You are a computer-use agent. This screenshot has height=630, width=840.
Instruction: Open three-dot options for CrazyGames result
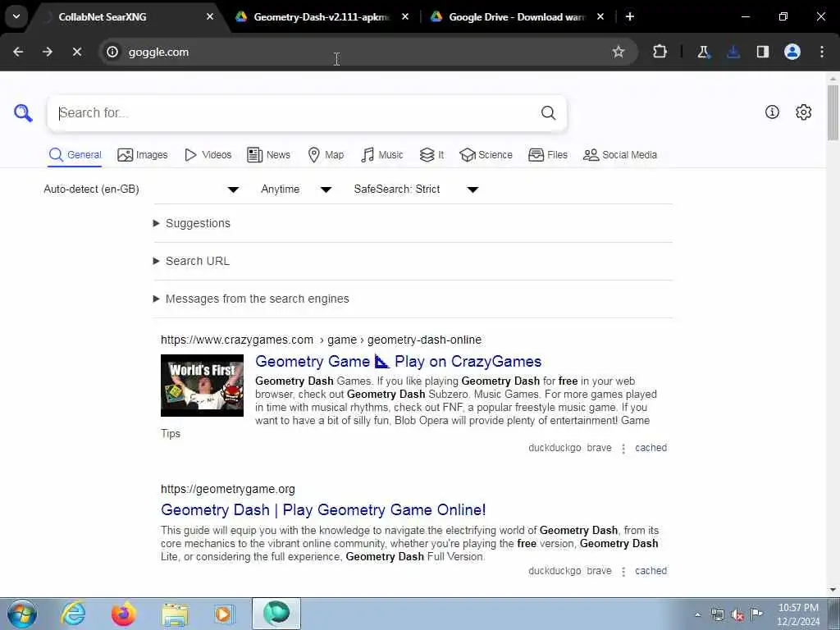(623, 449)
